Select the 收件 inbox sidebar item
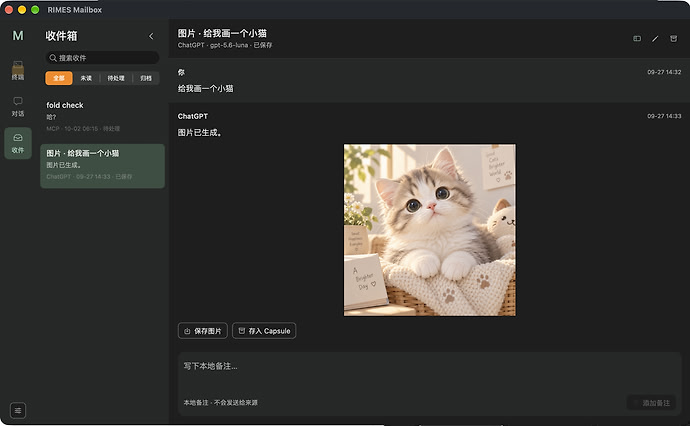This screenshot has width=690, height=426. (x=18, y=143)
